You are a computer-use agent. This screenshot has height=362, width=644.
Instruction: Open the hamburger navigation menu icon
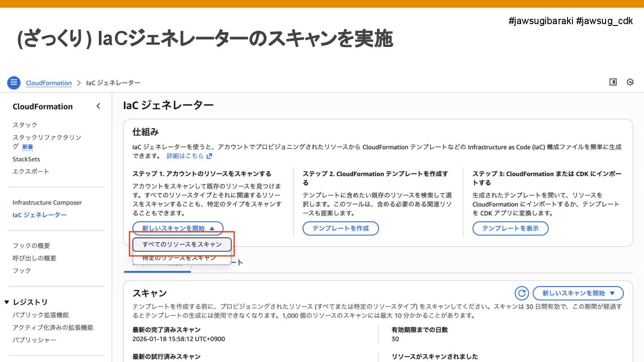(x=14, y=83)
